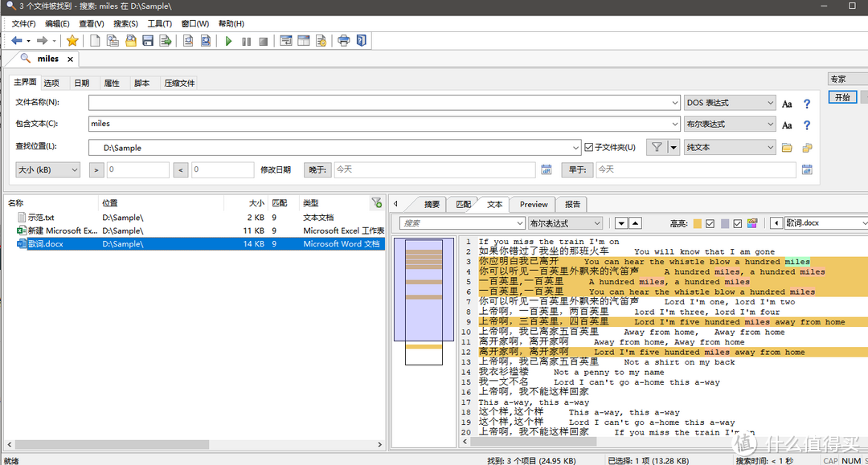Click the location filter funnel button
Screen dimensions: 868x465
click(x=657, y=147)
